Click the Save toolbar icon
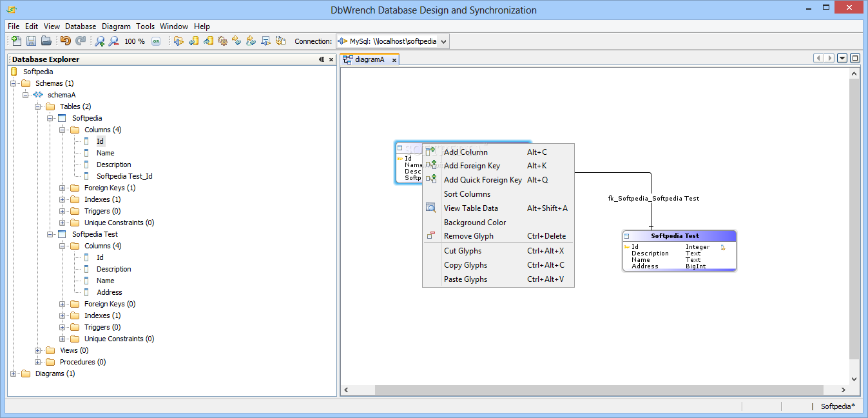The width and height of the screenshot is (868, 418). coord(31,41)
